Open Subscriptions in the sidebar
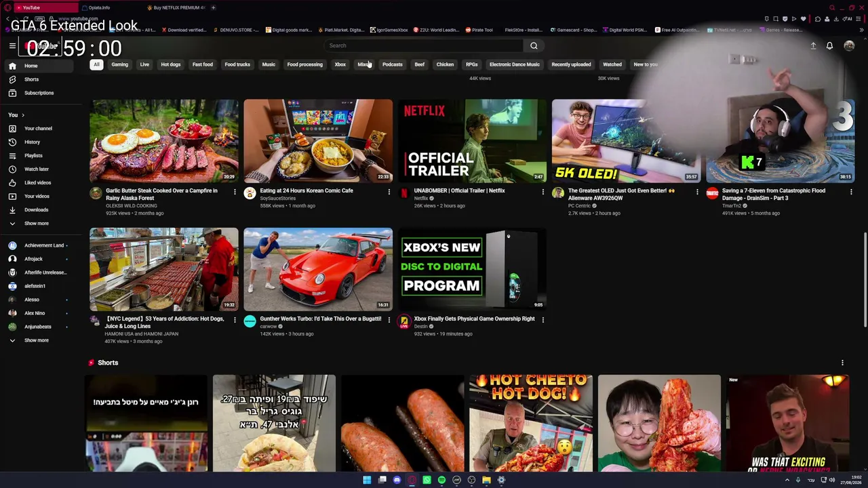The width and height of the screenshot is (868, 488). [x=39, y=93]
